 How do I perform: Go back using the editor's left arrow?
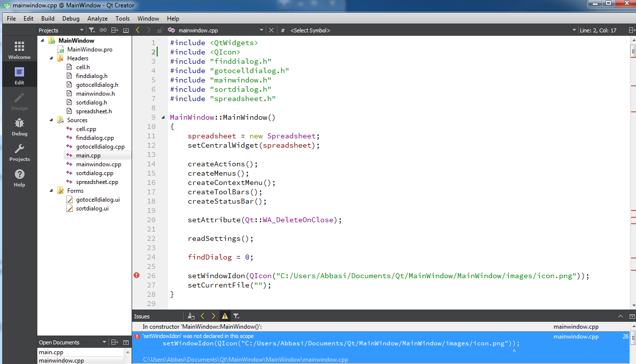(138, 30)
